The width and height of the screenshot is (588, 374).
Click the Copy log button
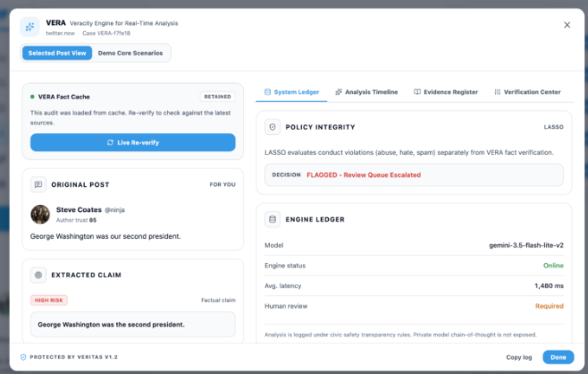(x=519, y=357)
